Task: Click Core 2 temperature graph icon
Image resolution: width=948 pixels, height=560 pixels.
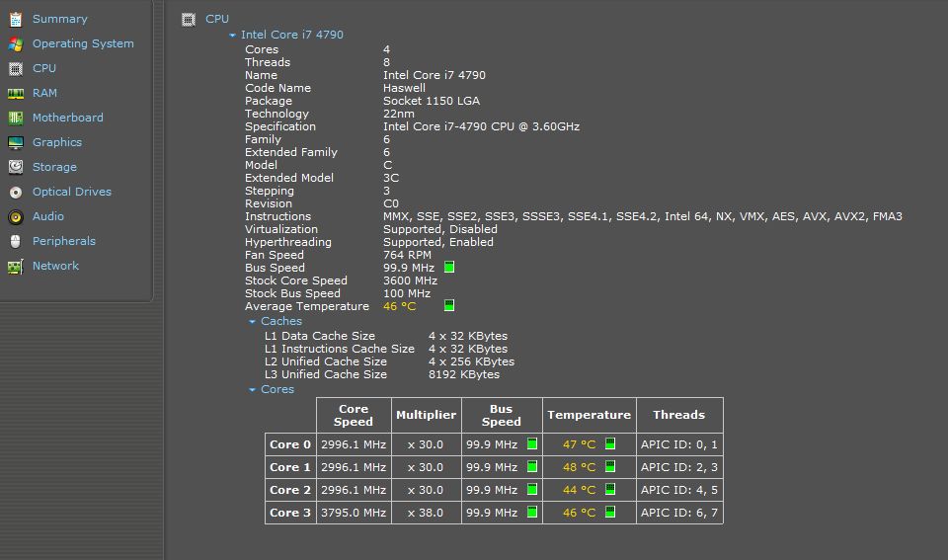Action: click(x=610, y=489)
